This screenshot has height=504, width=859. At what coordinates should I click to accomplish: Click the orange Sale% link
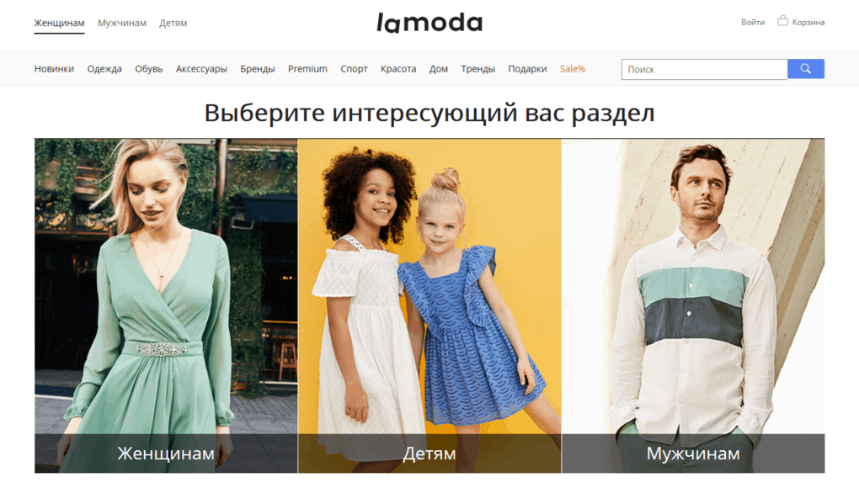[x=573, y=69]
